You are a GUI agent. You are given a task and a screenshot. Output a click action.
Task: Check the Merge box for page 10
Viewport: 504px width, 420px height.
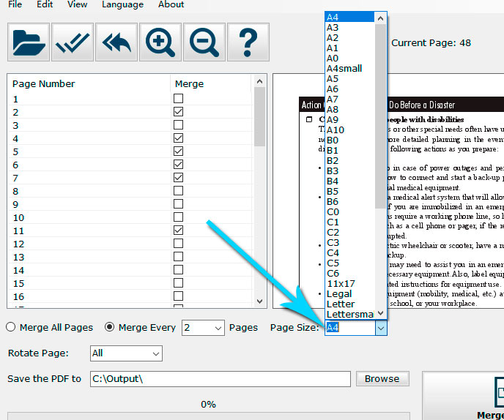click(179, 217)
